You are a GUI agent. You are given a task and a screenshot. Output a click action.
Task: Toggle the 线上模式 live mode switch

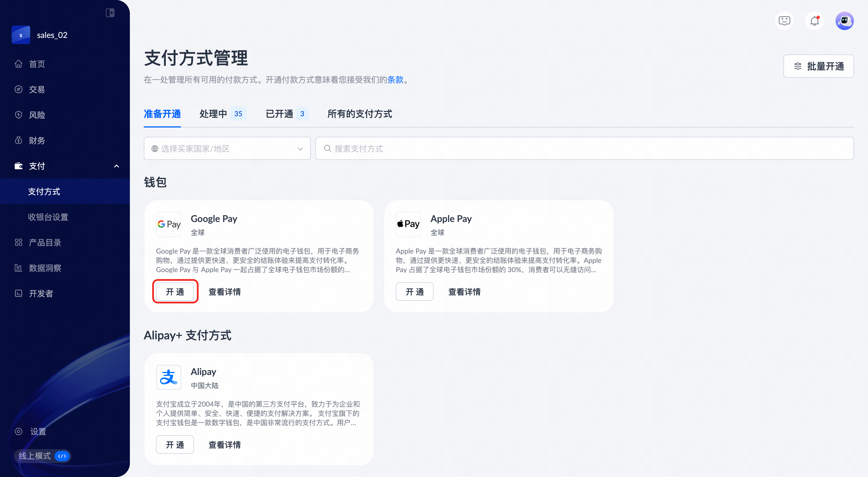point(62,456)
